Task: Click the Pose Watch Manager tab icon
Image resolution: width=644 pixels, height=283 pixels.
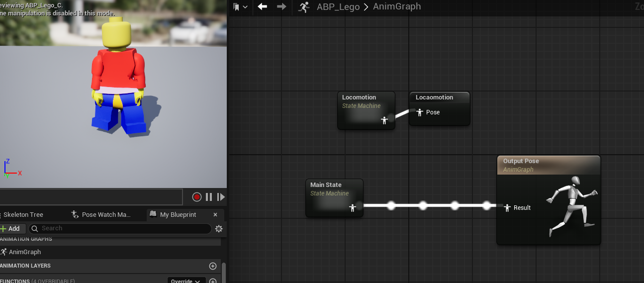Action: coord(75,214)
